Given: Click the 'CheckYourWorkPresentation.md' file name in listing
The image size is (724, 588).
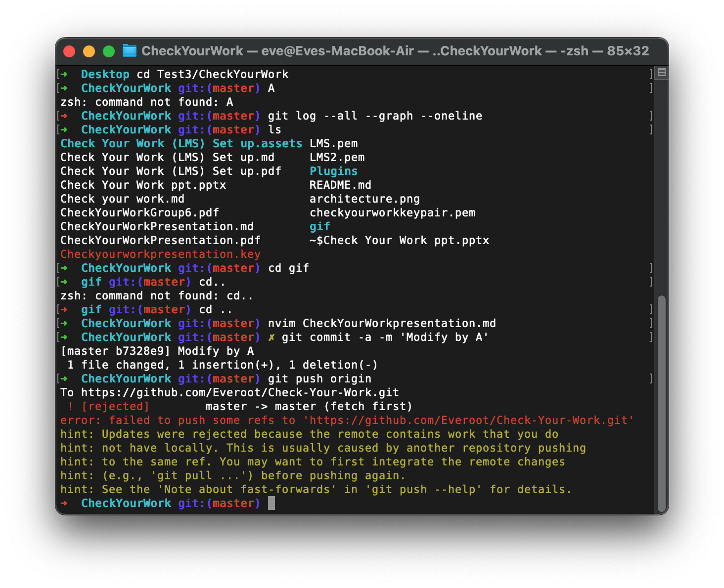Looking at the screenshot, I should (157, 226).
